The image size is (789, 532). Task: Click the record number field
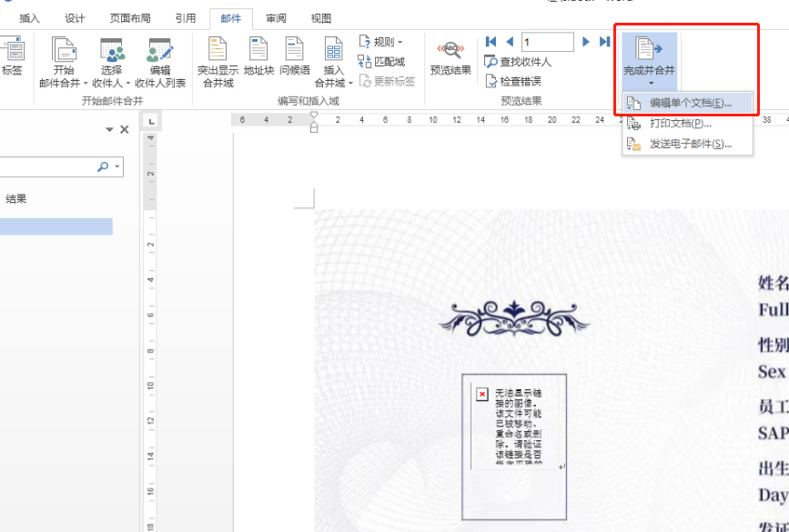click(548, 42)
